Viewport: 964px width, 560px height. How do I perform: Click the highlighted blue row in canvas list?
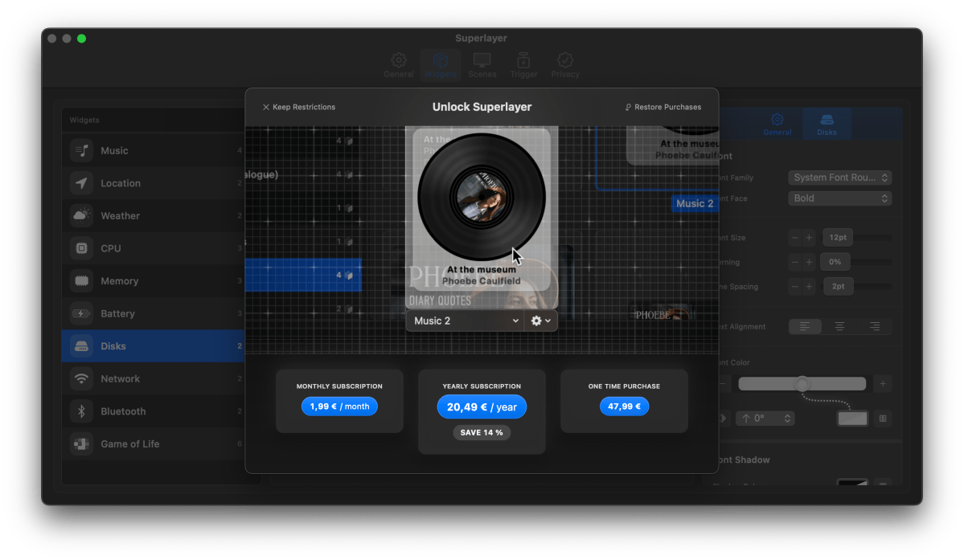(x=303, y=275)
